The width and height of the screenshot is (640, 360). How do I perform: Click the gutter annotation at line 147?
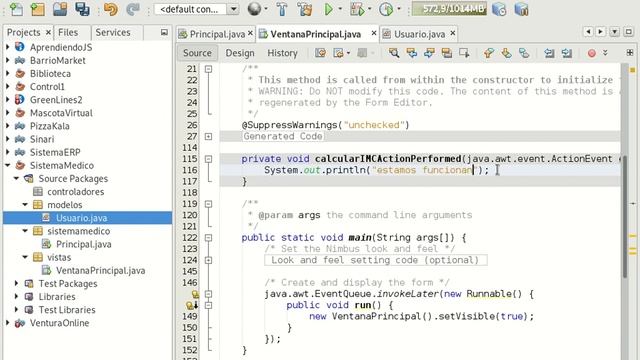[x=196, y=294]
